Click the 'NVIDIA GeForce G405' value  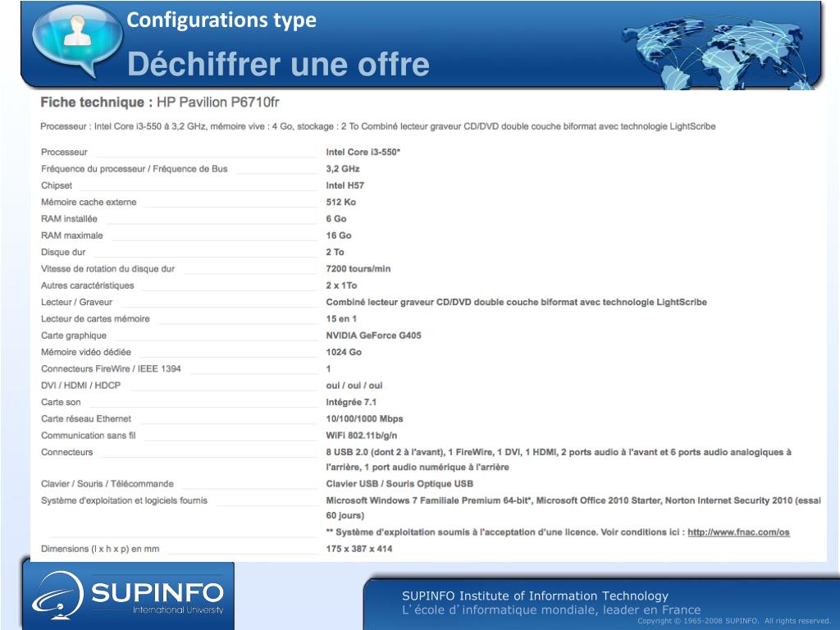pos(373,336)
